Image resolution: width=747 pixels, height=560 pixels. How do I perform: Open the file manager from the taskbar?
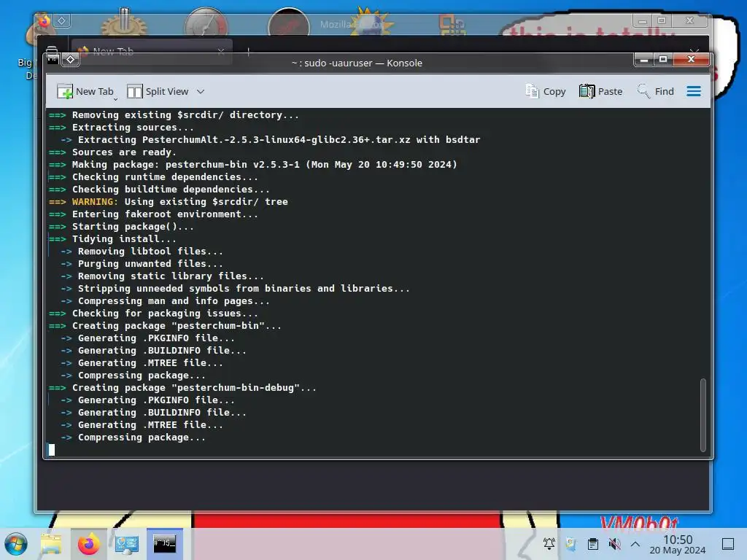tap(51, 544)
